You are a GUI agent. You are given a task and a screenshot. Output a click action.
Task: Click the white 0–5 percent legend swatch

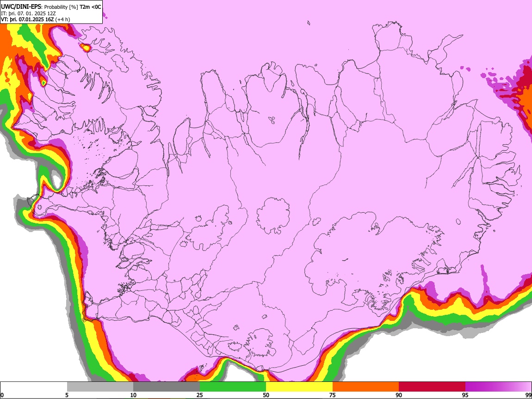click(34, 387)
